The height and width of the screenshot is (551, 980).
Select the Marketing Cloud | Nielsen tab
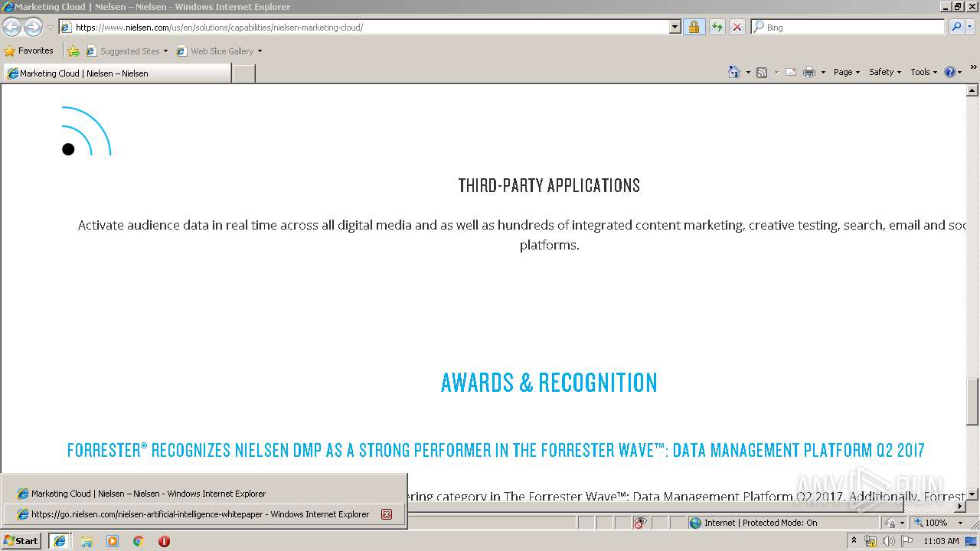tap(116, 73)
